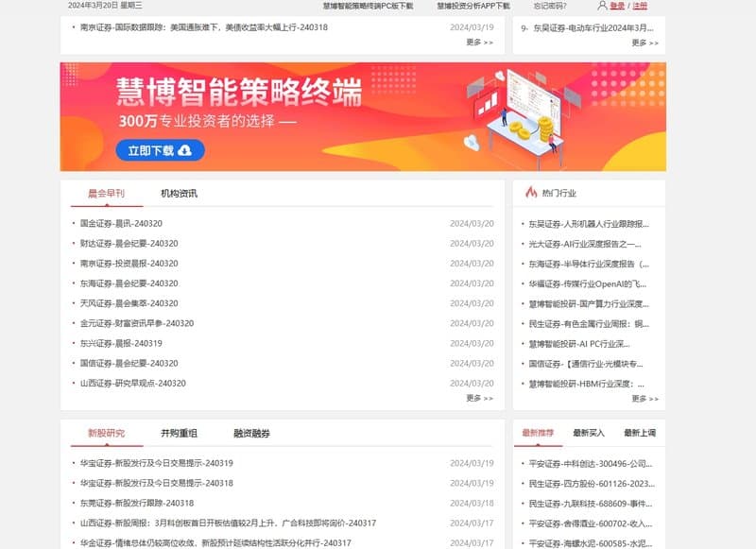Open 慧博智能策略终端PC版下载 link
756x549 pixels.
tap(368, 6)
